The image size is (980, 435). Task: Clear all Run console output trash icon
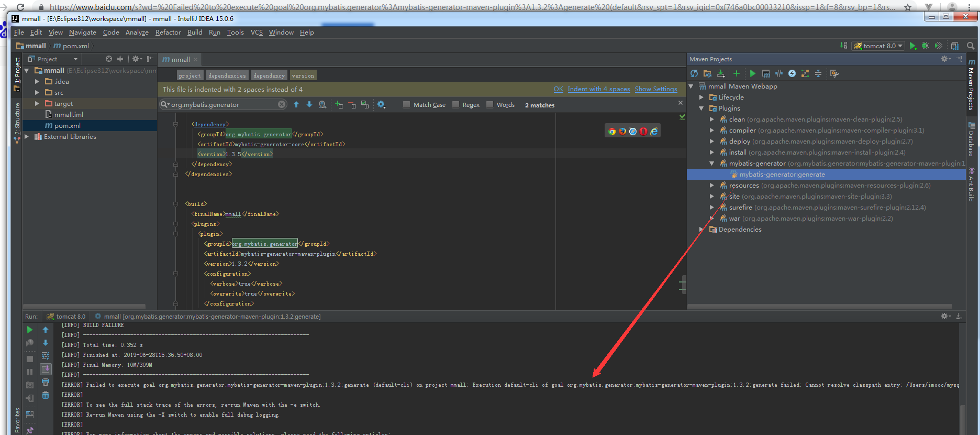[x=46, y=395]
